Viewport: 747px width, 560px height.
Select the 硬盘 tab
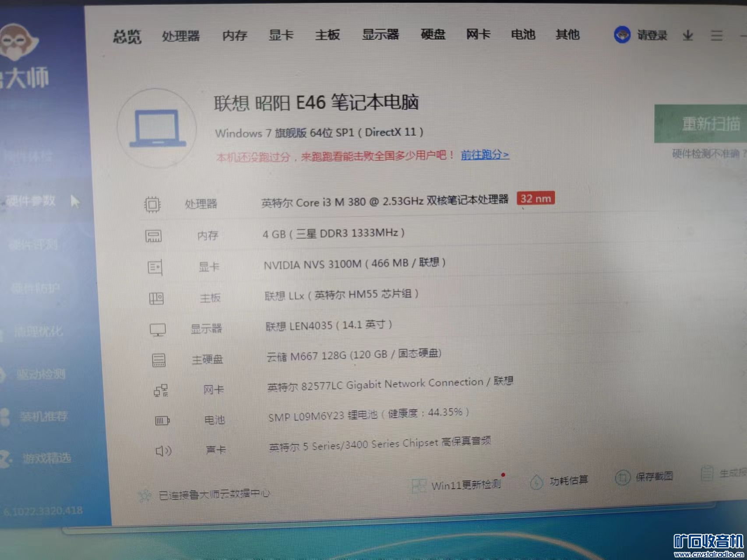(433, 34)
